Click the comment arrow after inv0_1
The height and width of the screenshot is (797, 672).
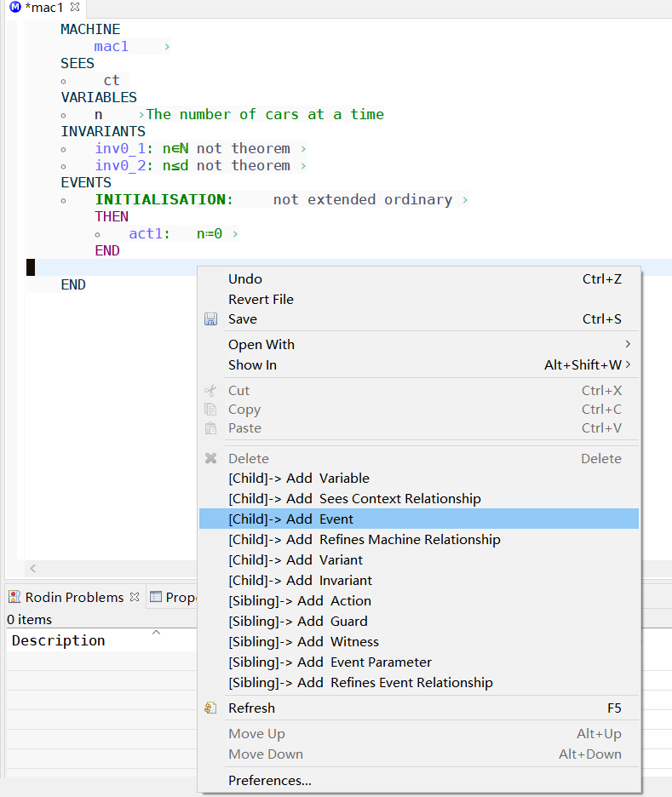pyautogui.click(x=303, y=149)
